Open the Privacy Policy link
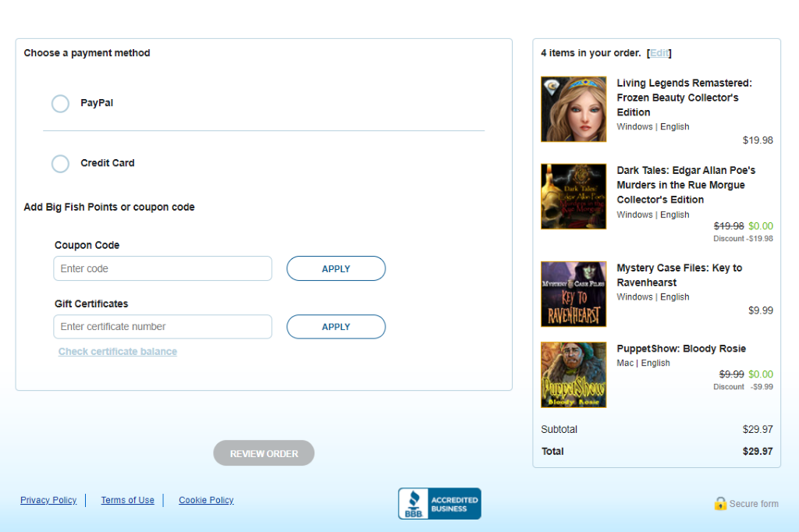The width and height of the screenshot is (799, 532). (48, 500)
